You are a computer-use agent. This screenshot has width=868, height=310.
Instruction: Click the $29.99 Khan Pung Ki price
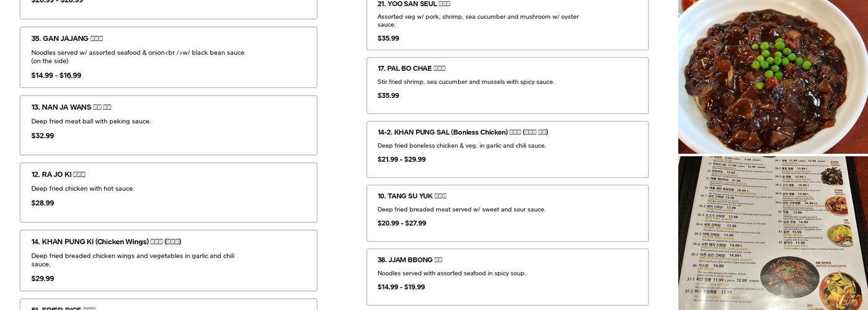[43, 279]
